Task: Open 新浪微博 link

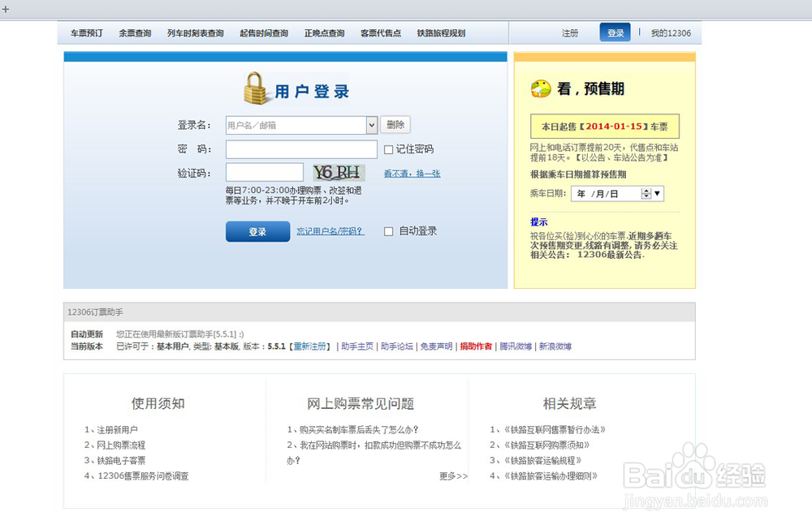Action: click(x=555, y=346)
